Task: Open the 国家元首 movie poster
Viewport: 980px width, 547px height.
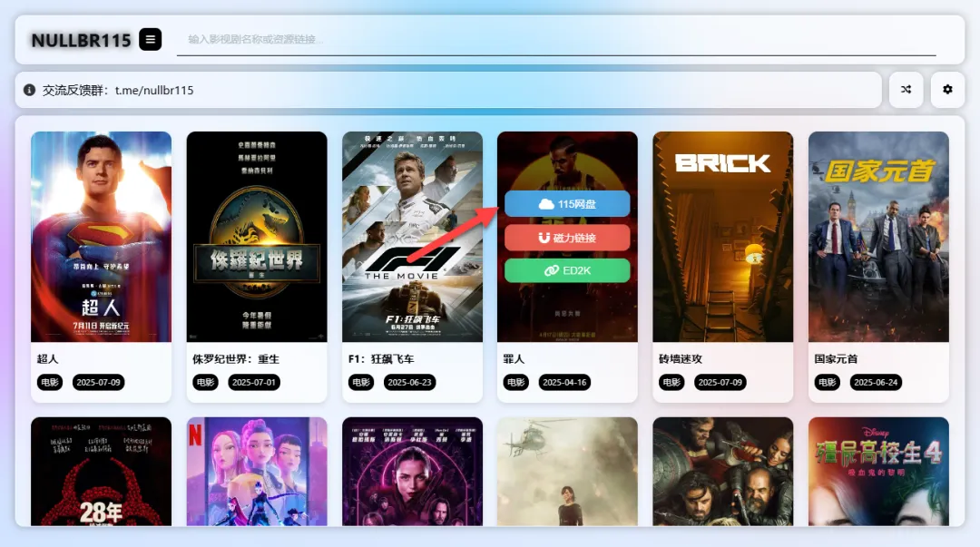Action: pyautogui.click(x=878, y=236)
